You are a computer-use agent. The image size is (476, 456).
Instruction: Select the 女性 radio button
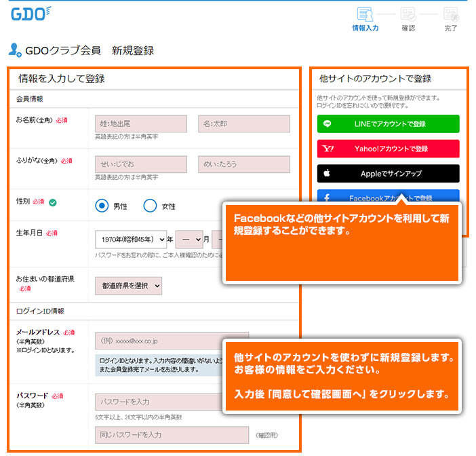pyautogui.click(x=150, y=206)
